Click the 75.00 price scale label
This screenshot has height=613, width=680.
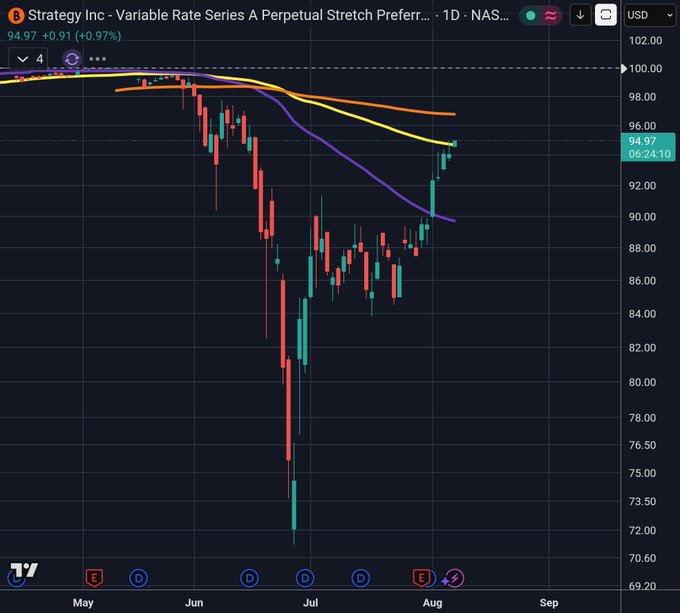coord(642,473)
